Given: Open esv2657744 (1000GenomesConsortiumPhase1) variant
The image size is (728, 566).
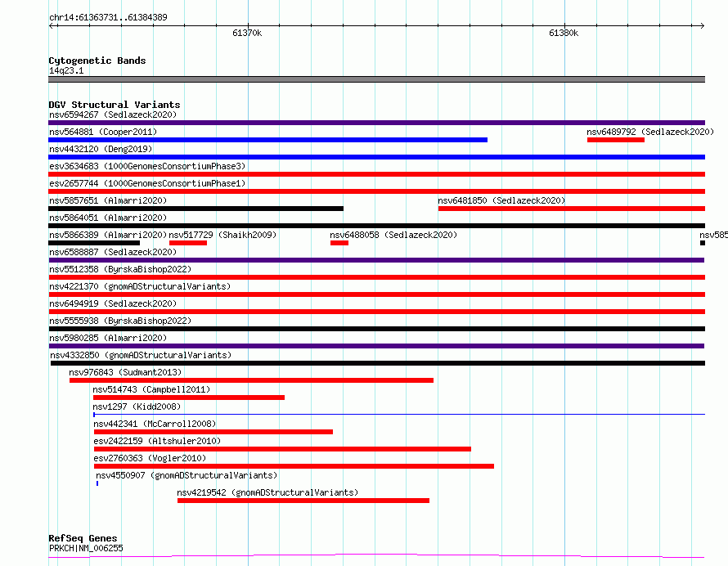Looking at the screenshot, I should tap(147, 183).
